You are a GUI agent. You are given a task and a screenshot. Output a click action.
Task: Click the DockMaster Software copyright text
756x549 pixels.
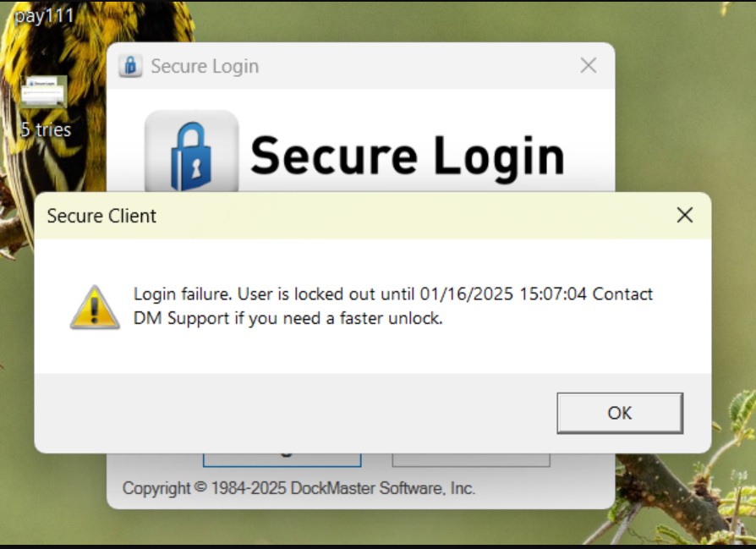pos(299,488)
